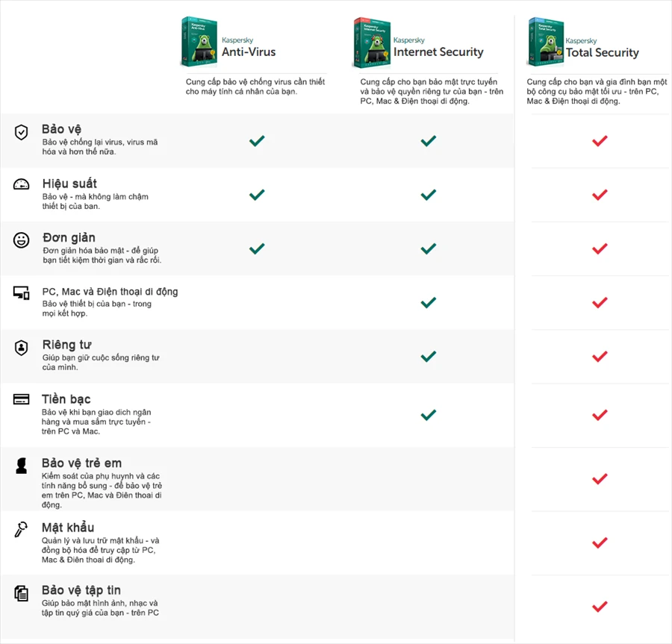The width and height of the screenshot is (672, 644).
Task: Click the devices icon for PC, Mac và Điện thoại
Action: [x=21, y=293]
